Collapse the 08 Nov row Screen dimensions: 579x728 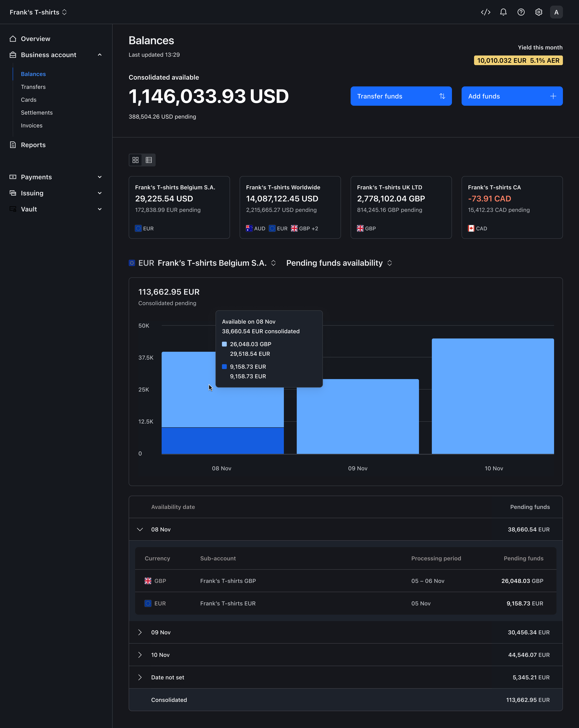140,529
